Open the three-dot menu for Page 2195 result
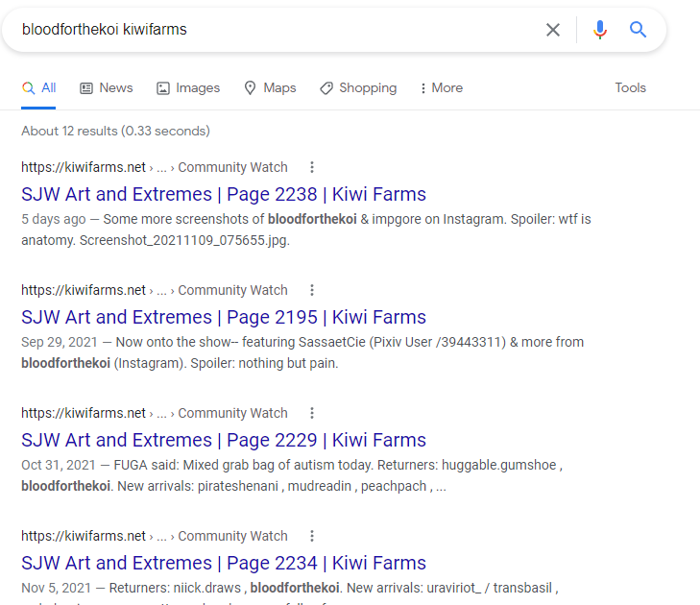Image resolution: width=700 pixels, height=605 pixels. 312,290
